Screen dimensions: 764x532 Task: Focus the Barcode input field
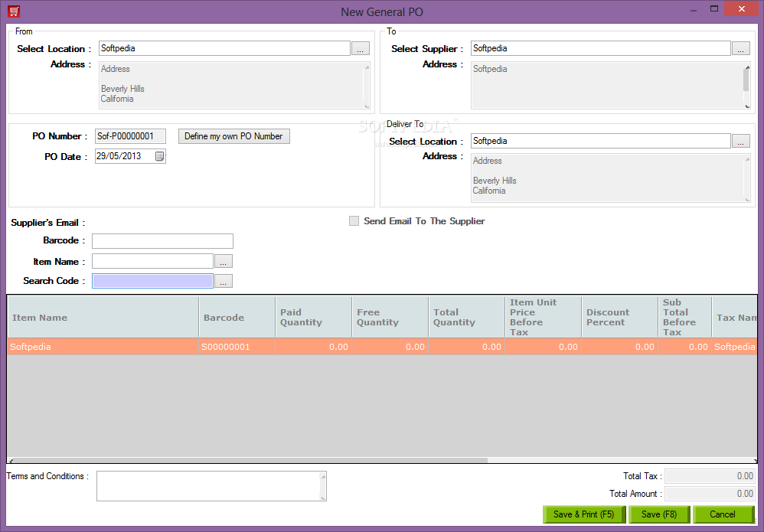coord(163,241)
